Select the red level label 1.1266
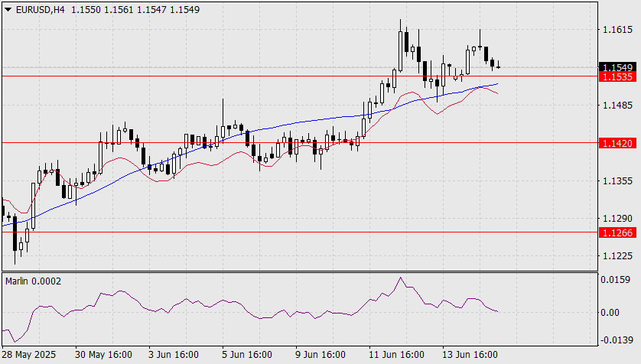The image size is (641, 364). pyautogui.click(x=618, y=232)
